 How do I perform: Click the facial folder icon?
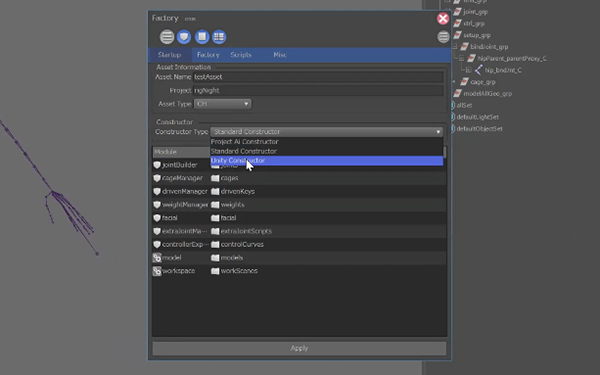[x=215, y=218]
